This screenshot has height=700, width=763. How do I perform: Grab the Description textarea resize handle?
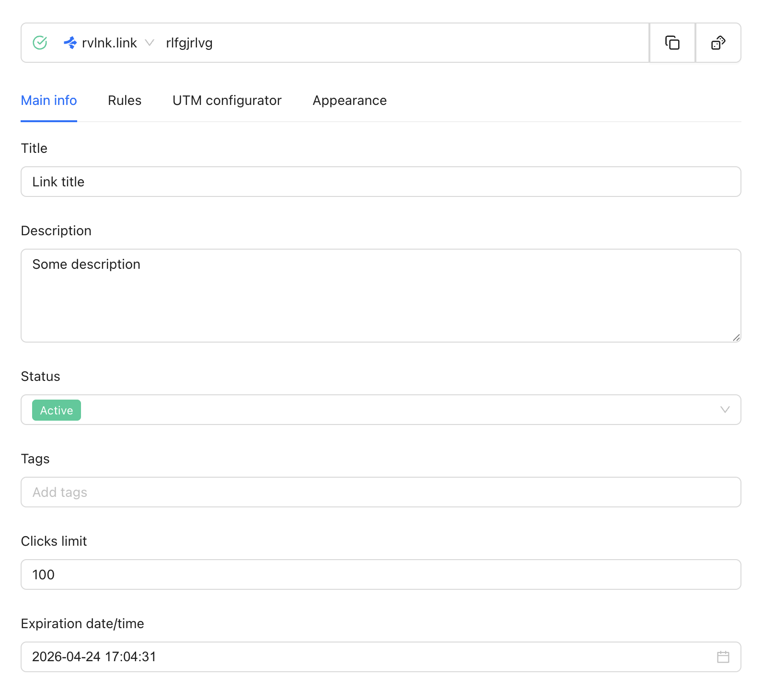coord(736,337)
